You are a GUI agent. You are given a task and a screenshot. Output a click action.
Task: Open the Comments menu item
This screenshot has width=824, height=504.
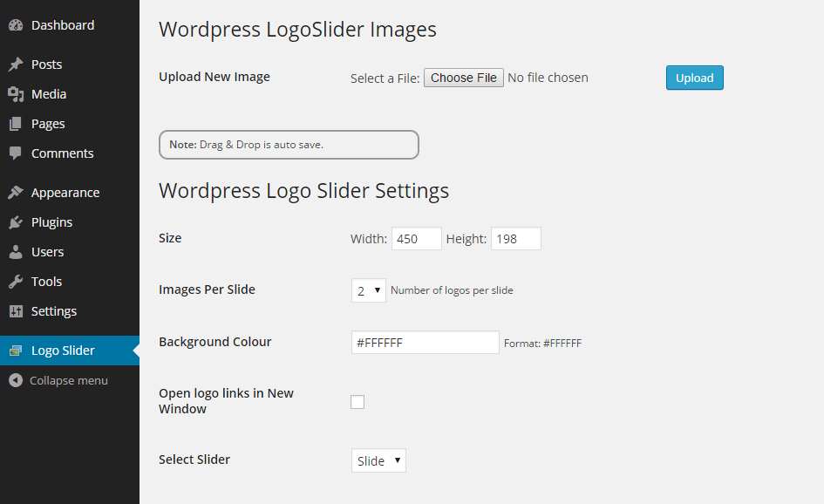click(x=70, y=153)
